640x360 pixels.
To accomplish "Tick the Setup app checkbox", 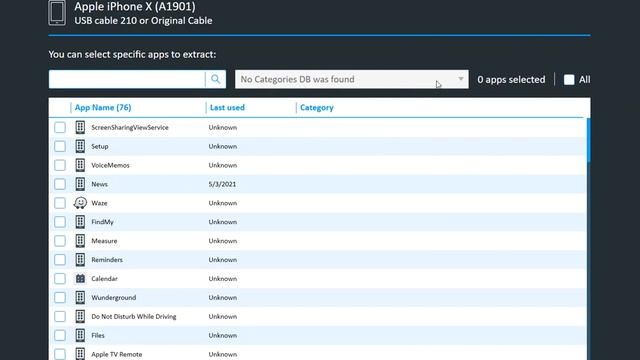I will (x=60, y=146).
